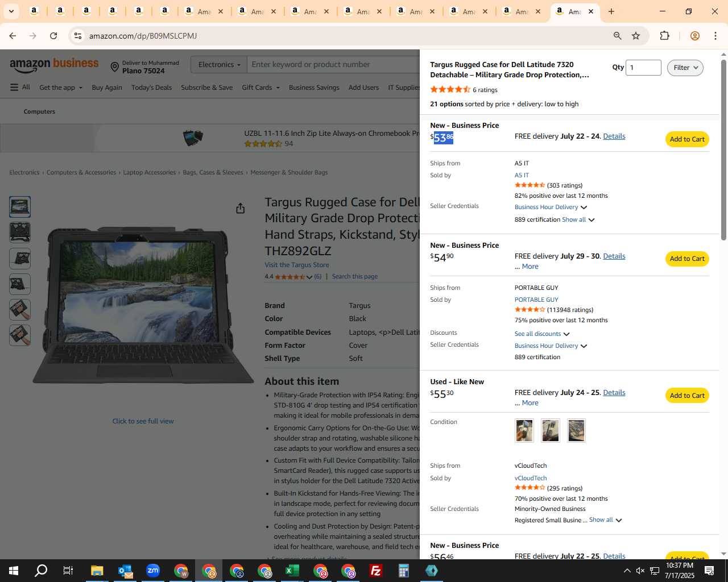Image resolution: width=728 pixels, height=582 pixels.
Task: Click the Electronics breadcrumb link
Action: (24, 172)
